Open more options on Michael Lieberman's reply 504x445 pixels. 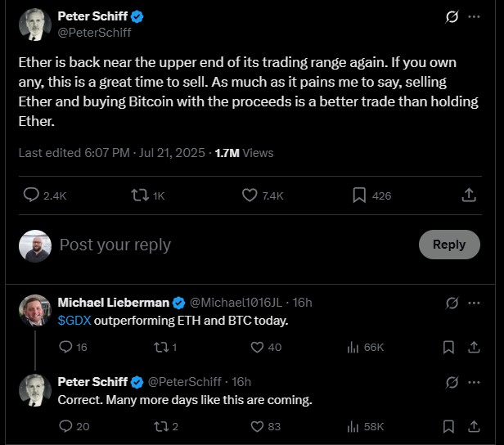[474, 303]
